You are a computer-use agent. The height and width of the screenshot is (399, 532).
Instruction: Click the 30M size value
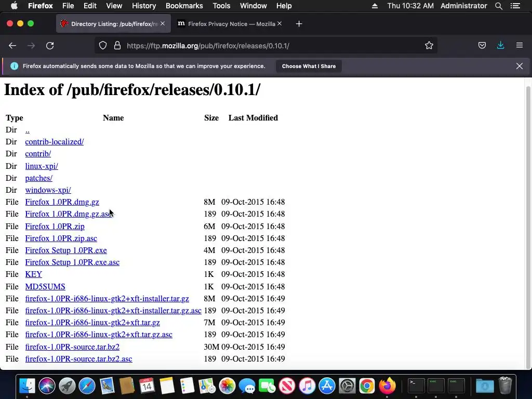pyautogui.click(x=211, y=347)
